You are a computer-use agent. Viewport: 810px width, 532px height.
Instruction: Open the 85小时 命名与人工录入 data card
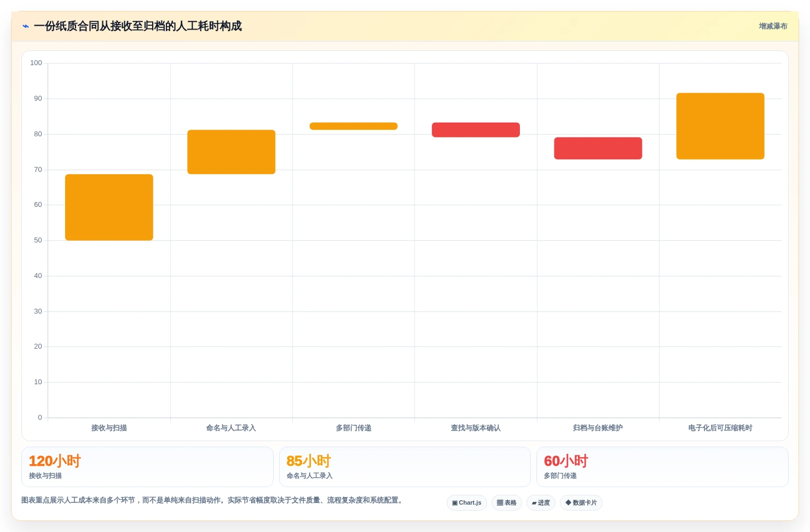pyautogui.click(x=405, y=467)
